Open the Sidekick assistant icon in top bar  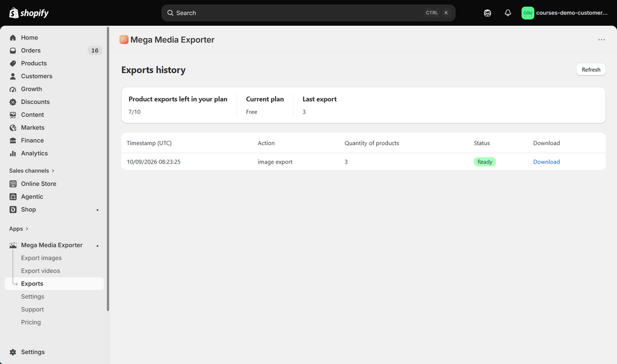pyautogui.click(x=487, y=13)
